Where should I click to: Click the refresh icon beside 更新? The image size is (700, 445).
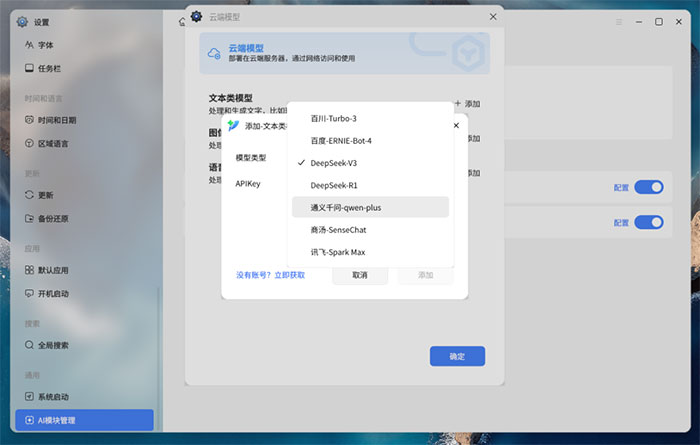tap(29, 195)
